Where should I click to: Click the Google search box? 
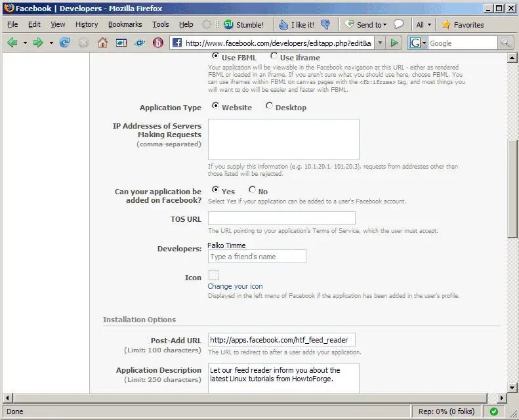point(463,43)
